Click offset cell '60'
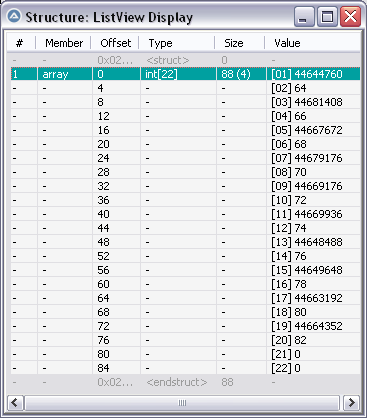367x418 pixels. 103,284
